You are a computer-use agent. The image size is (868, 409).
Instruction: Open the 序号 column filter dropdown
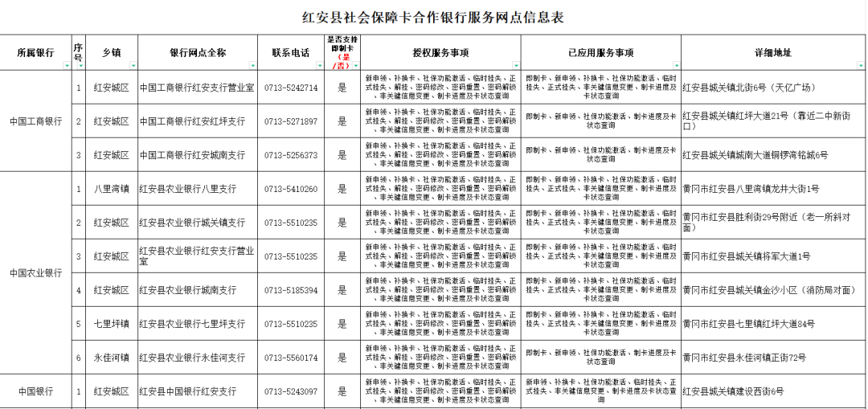81,66
